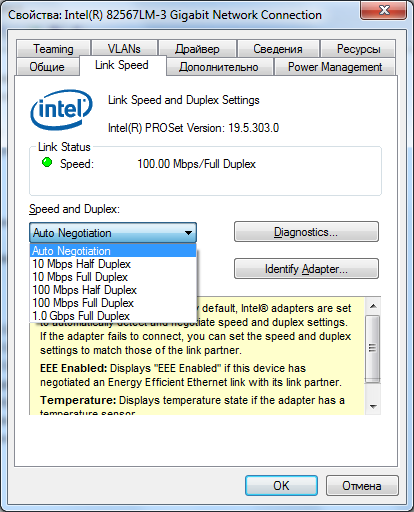Viewport: 414px width, 512px height.
Task: Open the Ресурсы tab
Action: pyautogui.click(x=358, y=49)
